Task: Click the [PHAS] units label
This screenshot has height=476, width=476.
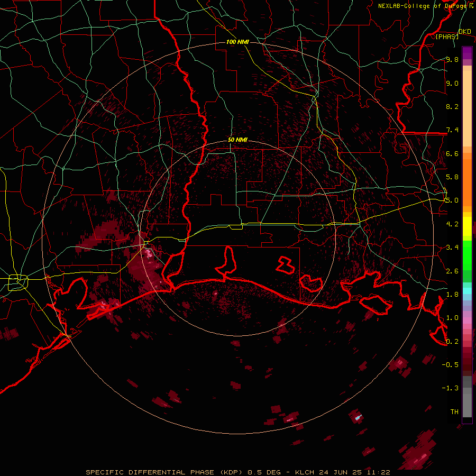Action: [447, 36]
